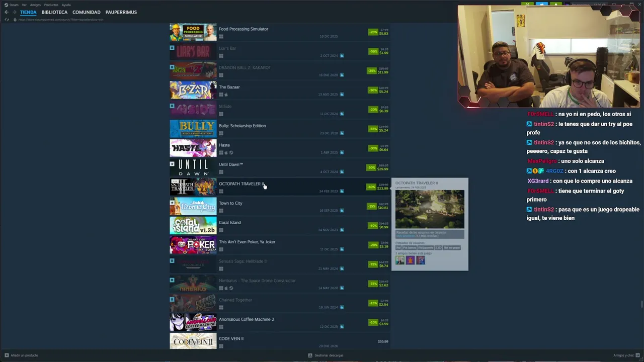Viewport: 644px width, 362px height.
Task: Open the Until Dawn game title
Action: [231, 164]
